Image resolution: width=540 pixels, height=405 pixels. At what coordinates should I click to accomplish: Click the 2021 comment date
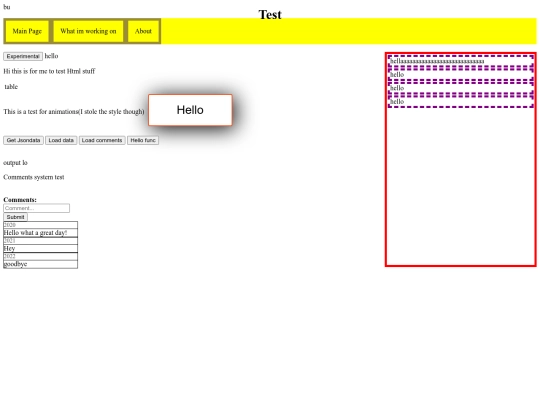pos(40,241)
